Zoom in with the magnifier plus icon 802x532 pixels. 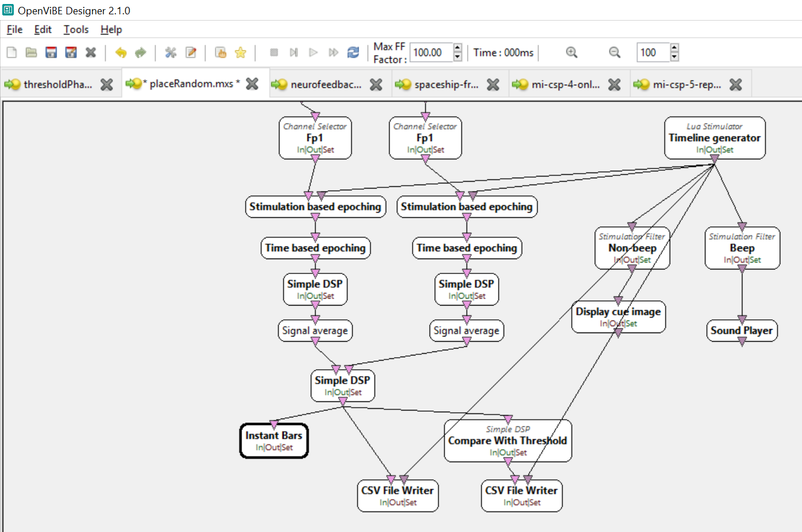point(572,53)
